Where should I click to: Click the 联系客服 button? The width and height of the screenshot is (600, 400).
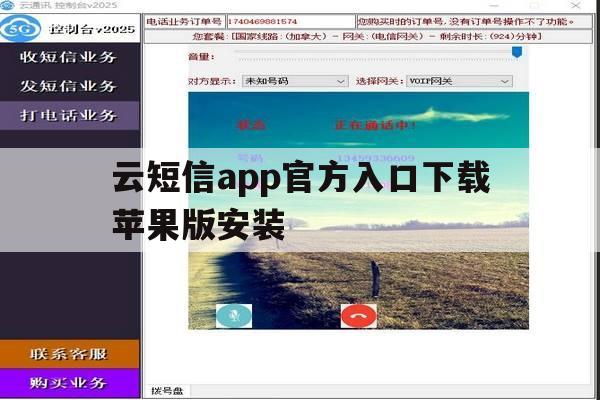pos(70,354)
